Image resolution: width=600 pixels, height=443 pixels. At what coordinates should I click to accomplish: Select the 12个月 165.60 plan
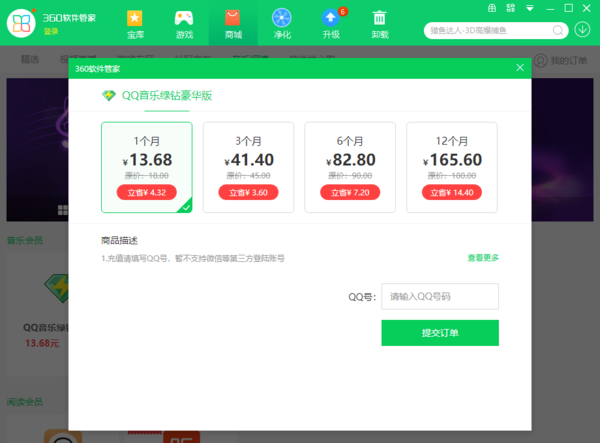452,167
